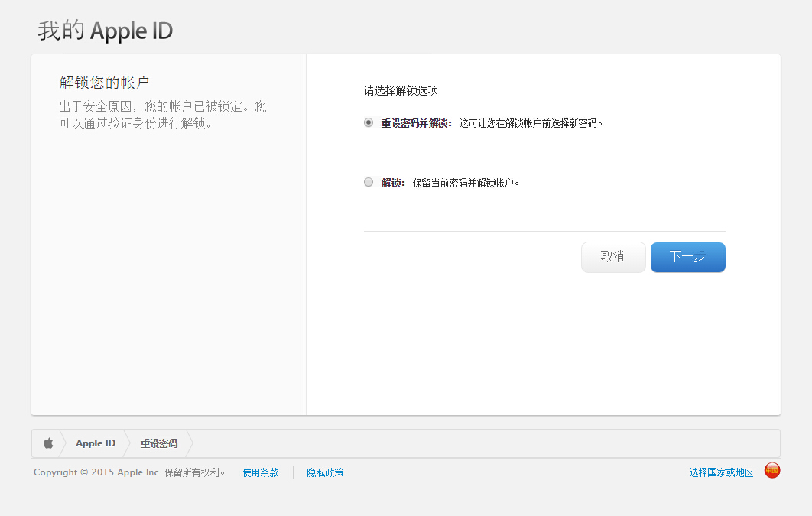812x516 pixels.
Task: Select the 重设密码并解锁 radio option
Action: (369, 122)
